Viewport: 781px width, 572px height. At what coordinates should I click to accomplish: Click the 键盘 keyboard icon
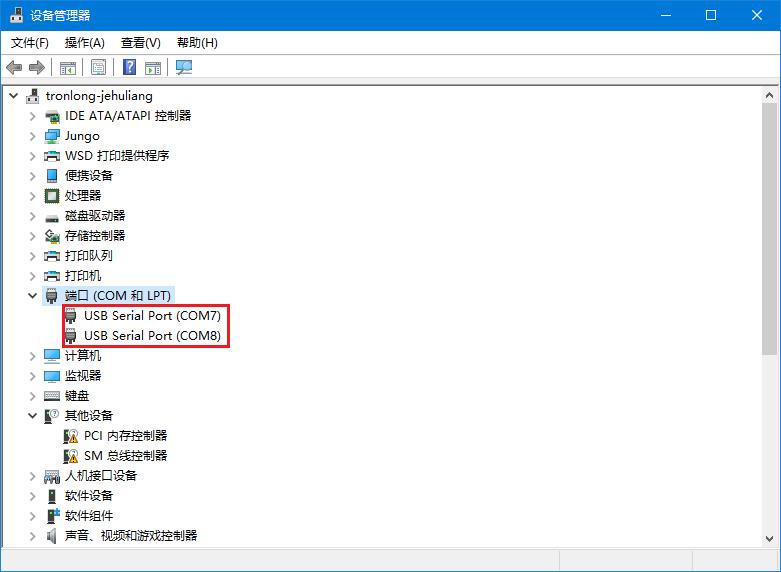click(x=52, y=396)
